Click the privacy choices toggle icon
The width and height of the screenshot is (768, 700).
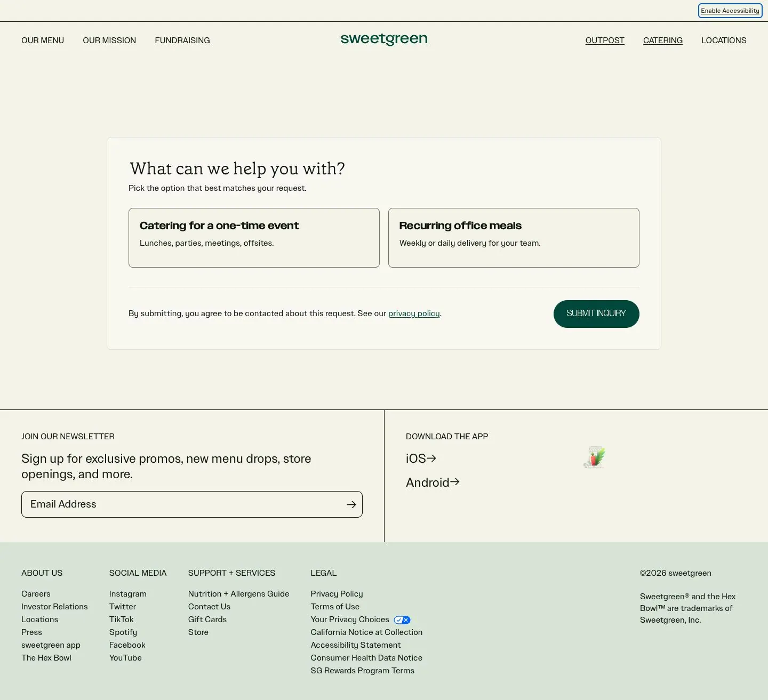coord(402,620)
